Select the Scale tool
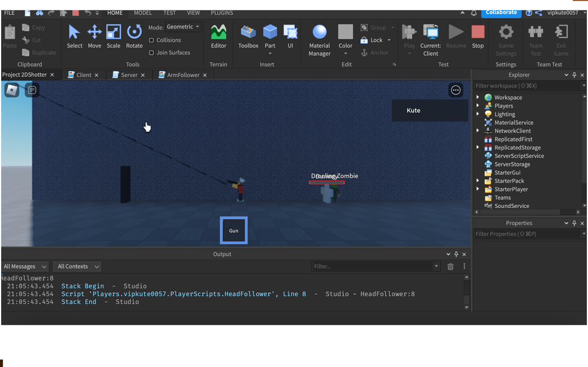The image size is (588, 367). 114,36
